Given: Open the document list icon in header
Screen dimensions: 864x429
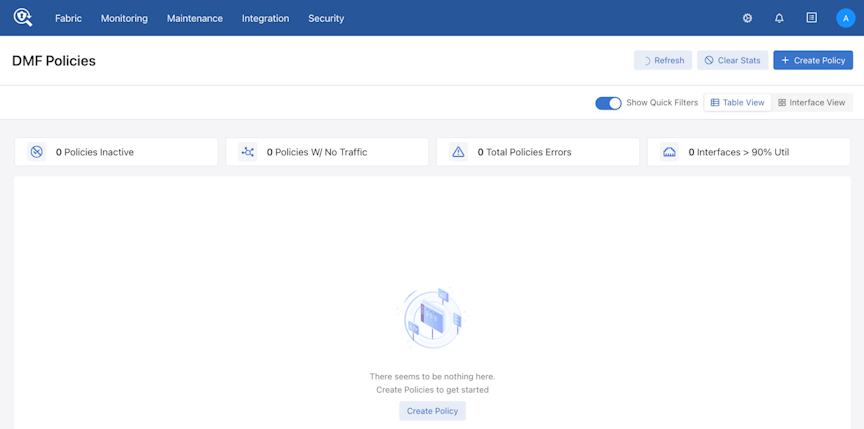Looking at the screenshot, I should [x=812, y=18].
